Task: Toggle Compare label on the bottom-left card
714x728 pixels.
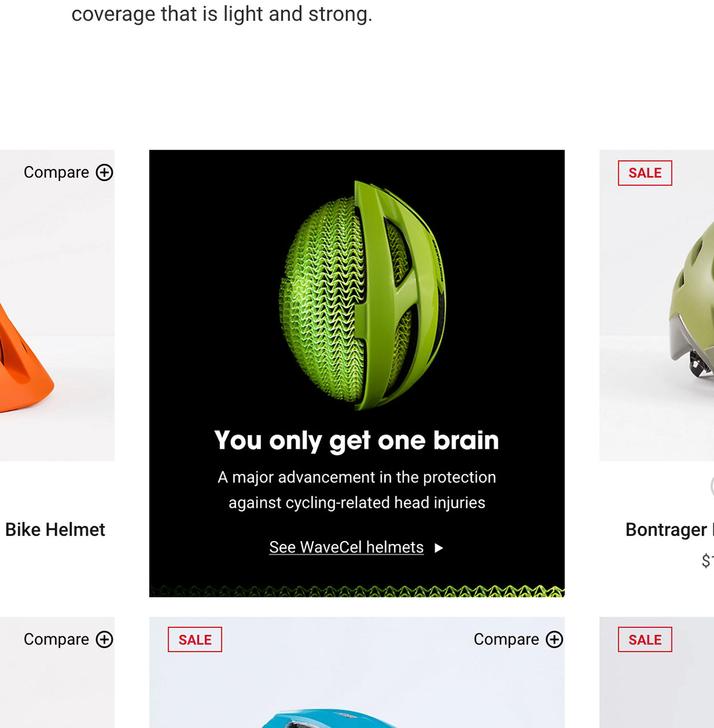Action: pyautogui.click(x=57, y=639)
